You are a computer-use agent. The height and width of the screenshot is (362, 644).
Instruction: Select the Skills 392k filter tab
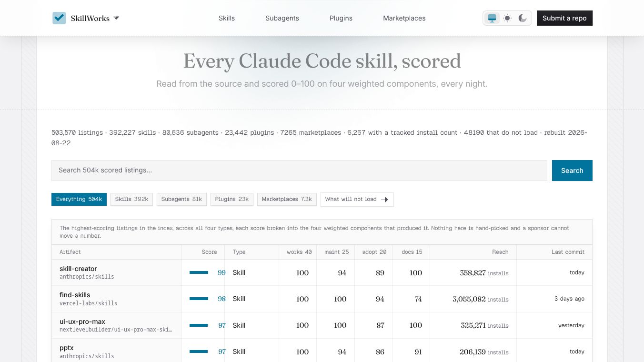[131, 199]
